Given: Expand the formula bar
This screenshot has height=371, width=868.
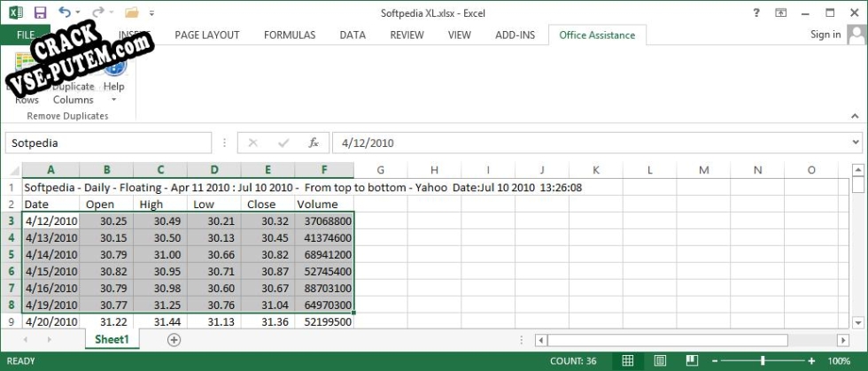Looking at the screenshot, I should pos(855,143).
